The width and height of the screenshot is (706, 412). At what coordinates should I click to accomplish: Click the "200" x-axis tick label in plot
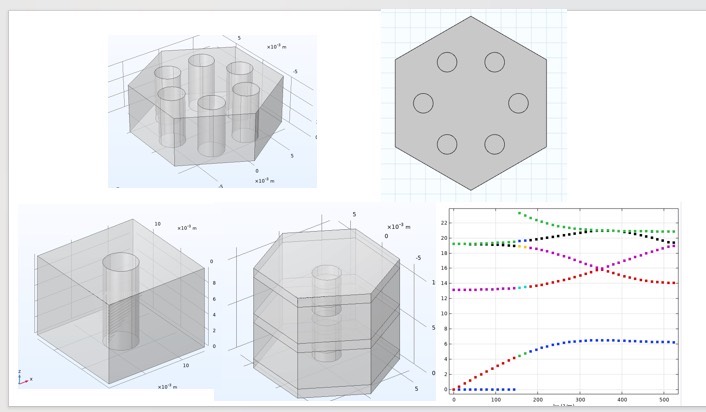point(538,399)
